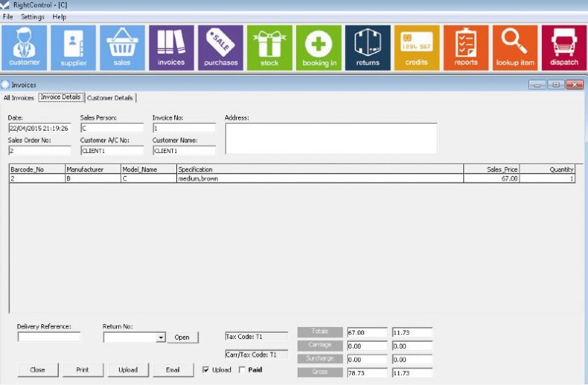Open the invoices books icon

point(171,47)
